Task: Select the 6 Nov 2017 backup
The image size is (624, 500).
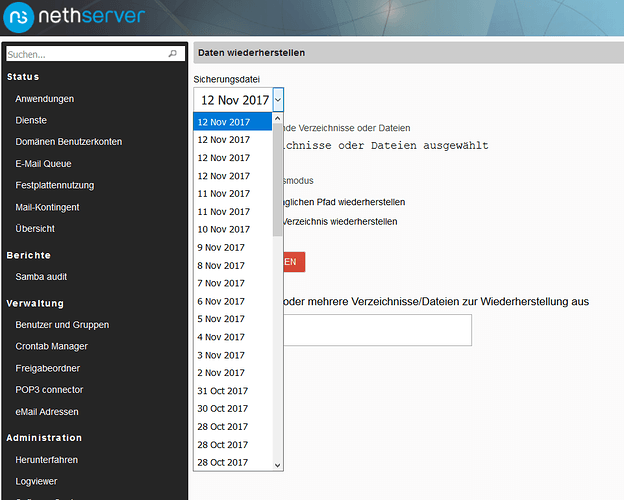Action: coord(233,301)
